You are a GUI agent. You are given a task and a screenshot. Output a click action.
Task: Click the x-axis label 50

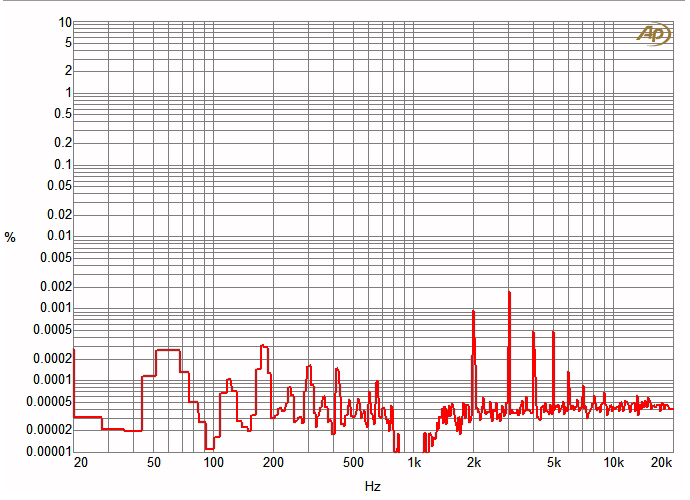(153, 463)
